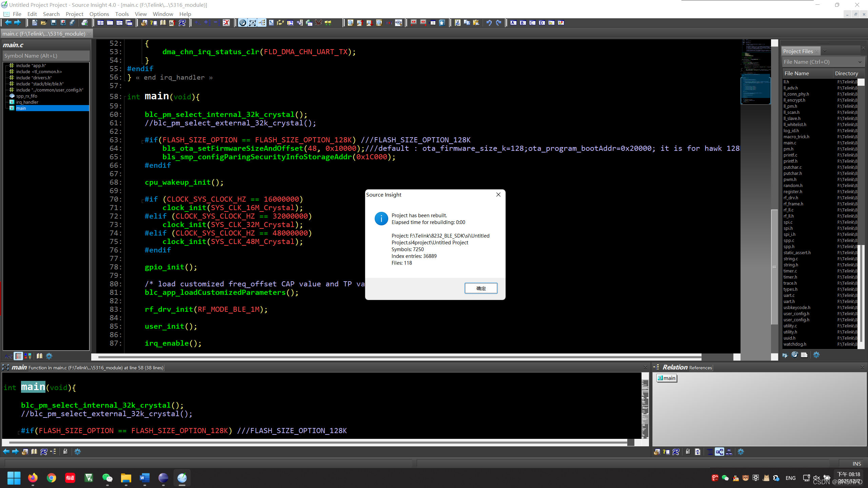Open the Options menu
868x488 pixels.
[x=99, y=14]
